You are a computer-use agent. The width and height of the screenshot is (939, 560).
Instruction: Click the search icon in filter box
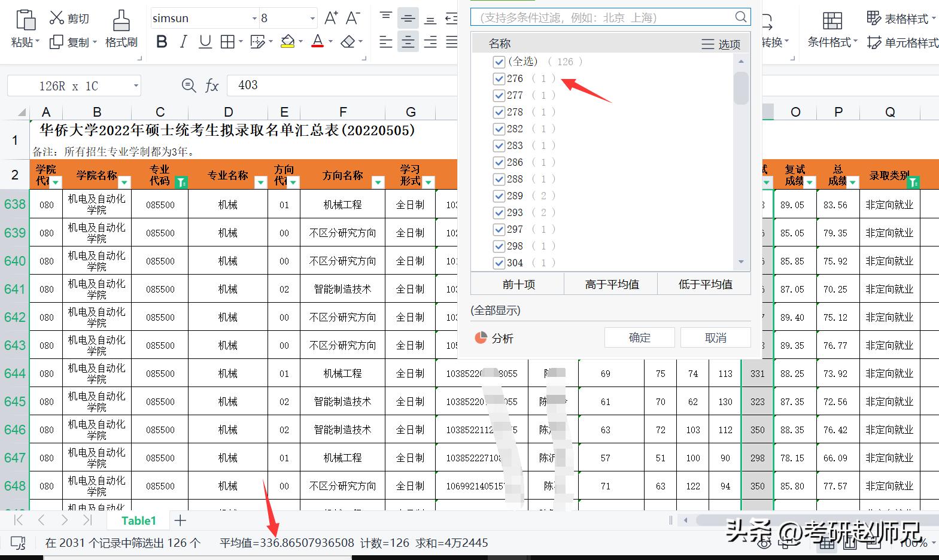coord(741,17)
